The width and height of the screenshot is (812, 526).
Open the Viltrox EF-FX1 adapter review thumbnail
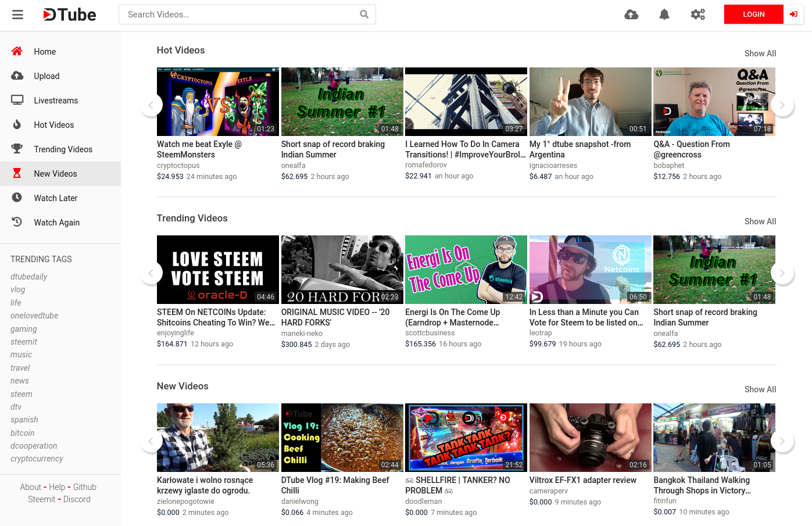pyautogui.click(x=591, y=438)
